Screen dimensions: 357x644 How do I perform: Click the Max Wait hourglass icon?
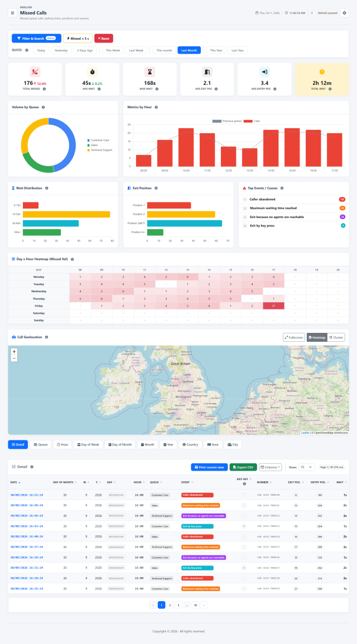point(149,72)
